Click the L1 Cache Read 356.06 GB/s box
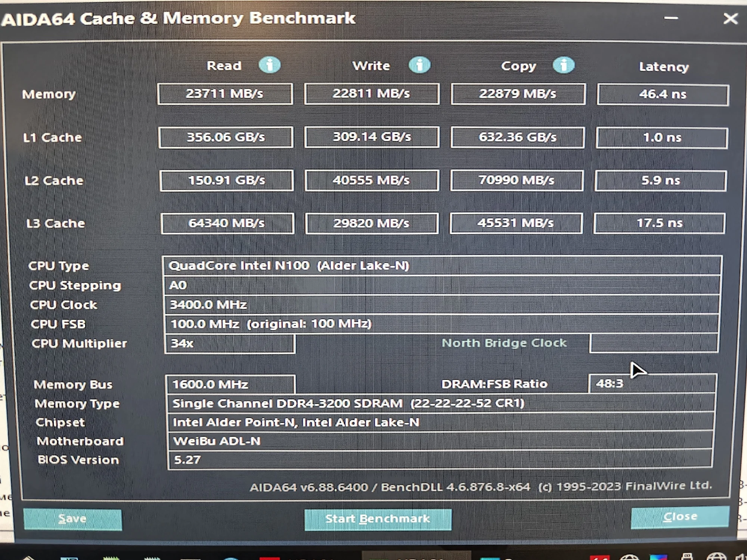The image size is (747, 560). [226, 137]
